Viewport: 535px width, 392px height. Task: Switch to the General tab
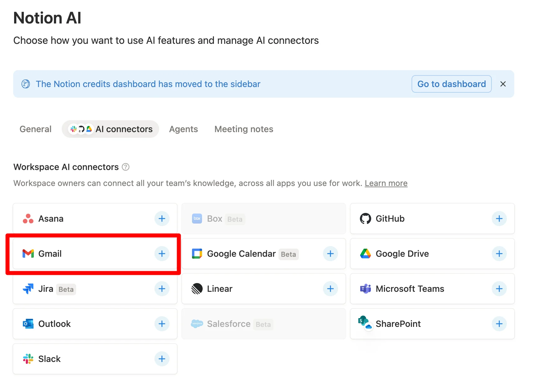point(35,129)
